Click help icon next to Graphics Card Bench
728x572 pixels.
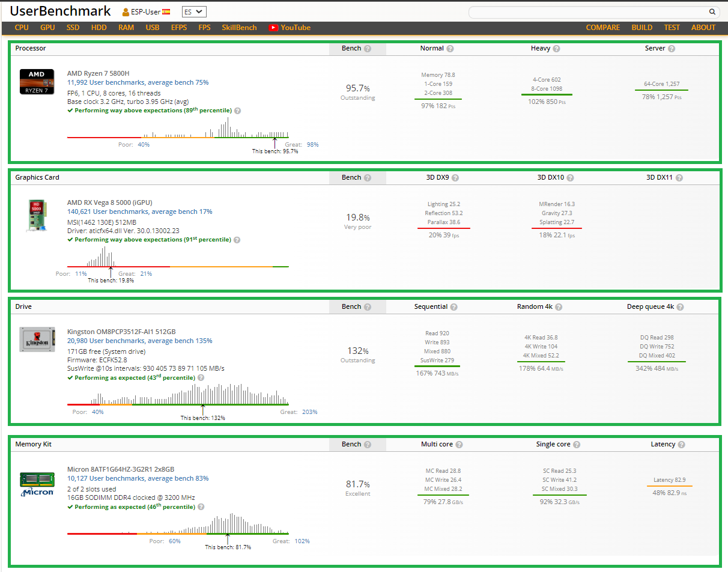368,178
